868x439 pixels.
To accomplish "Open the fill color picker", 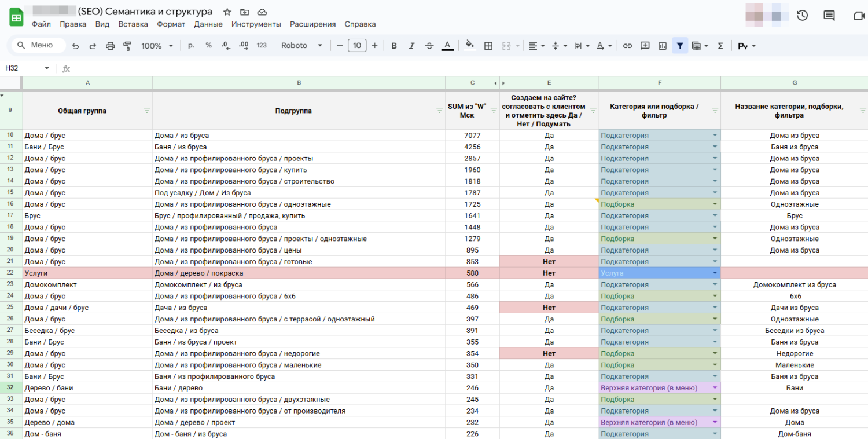I will (x=469, y=46).
